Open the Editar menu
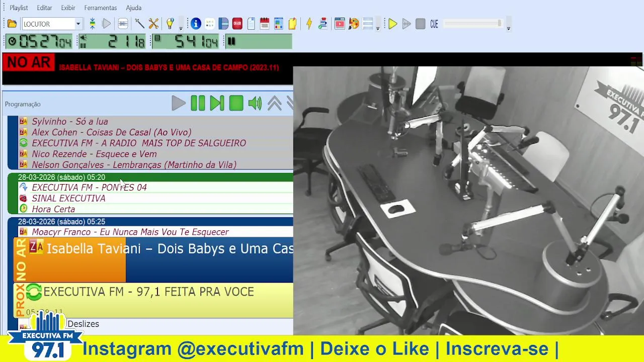The image size is (644, 362). pos(44,8)
